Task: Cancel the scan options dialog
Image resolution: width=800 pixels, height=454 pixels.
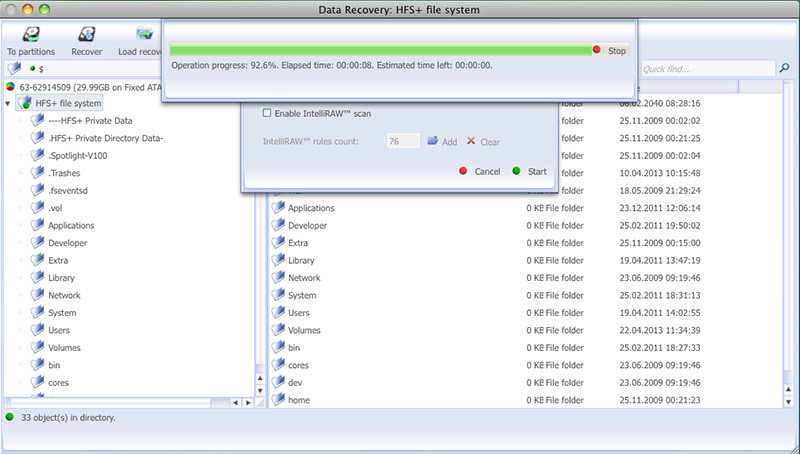Action: coord(479,171)
